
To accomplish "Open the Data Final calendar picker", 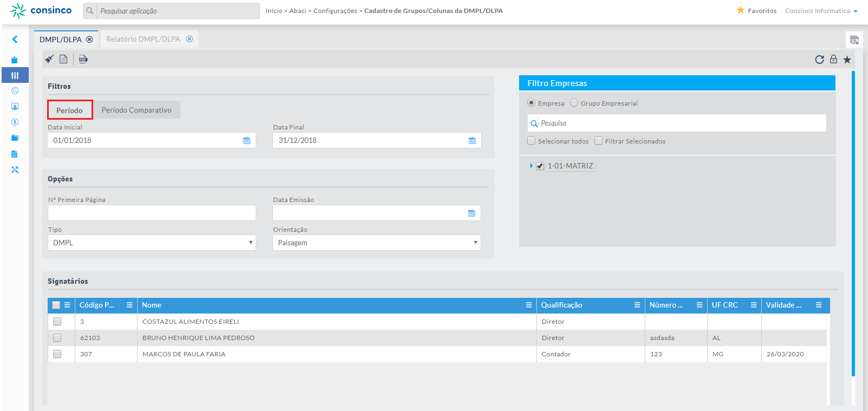I will coord(472,140).
